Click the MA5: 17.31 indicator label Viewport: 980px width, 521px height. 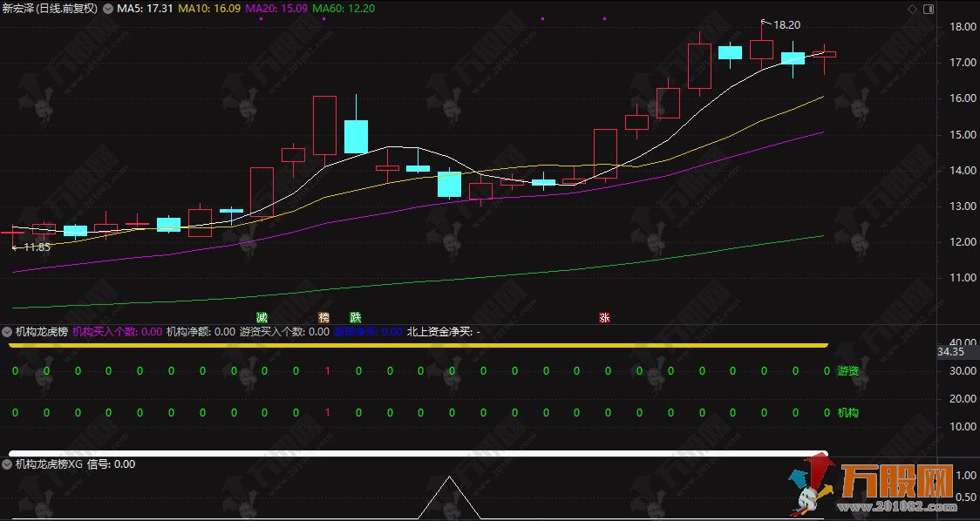pyautogui.click(x=145, y=9)
